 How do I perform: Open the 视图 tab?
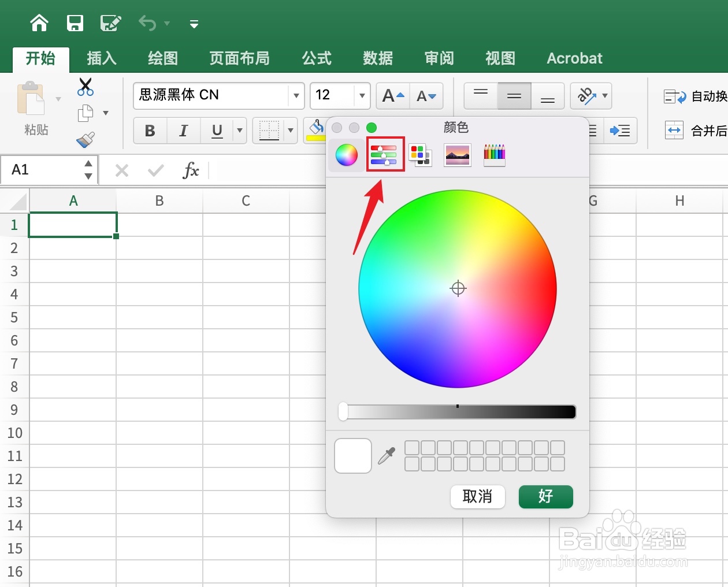pos(500,58)
